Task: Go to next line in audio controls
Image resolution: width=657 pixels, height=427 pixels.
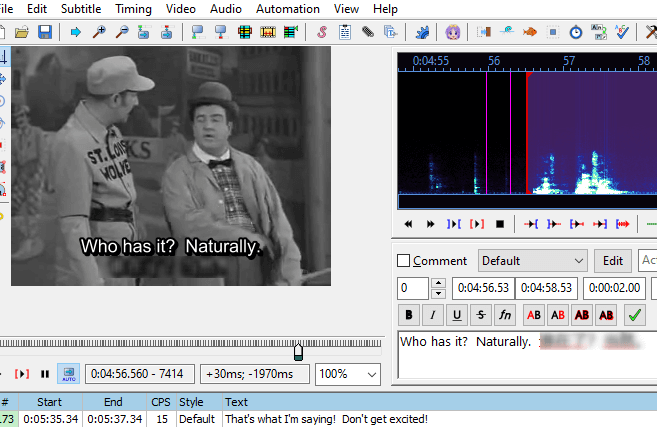Action: pyautogui.click(x=430, y=224)
